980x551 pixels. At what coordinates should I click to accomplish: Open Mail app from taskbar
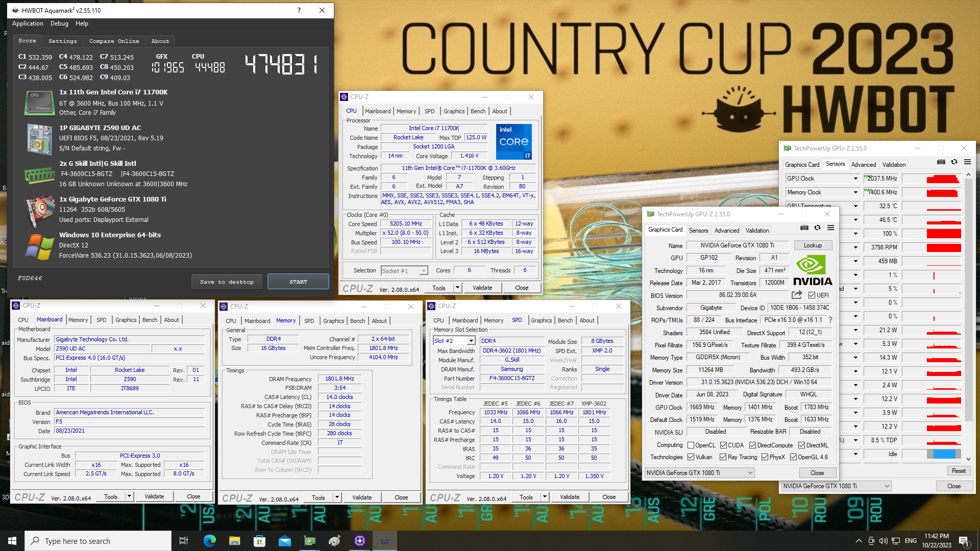pos(284,541)
